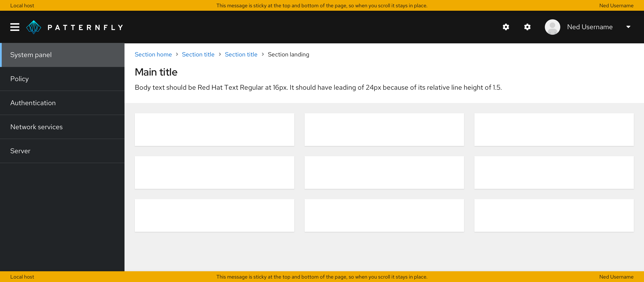The image size is (644, 282).
Task: Open the hamburger menu icon
Action: [15, 27]
